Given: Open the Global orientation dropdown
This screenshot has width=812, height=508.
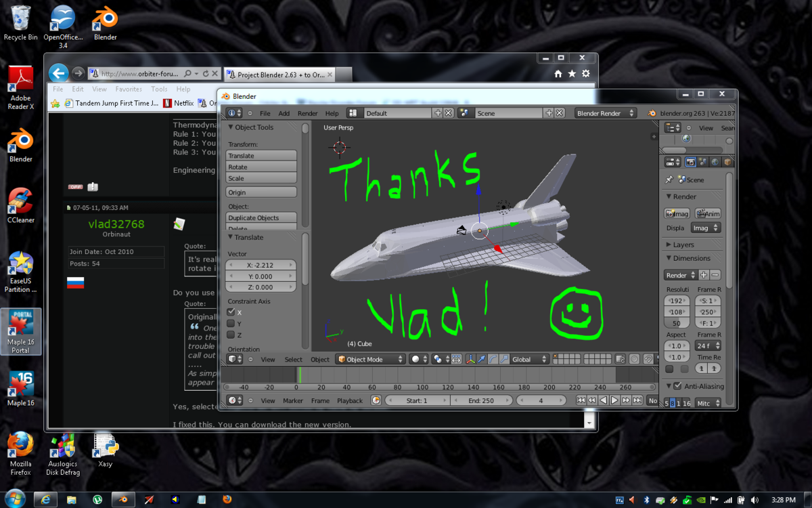Looking at the screenshot, I should coord(530,359).
